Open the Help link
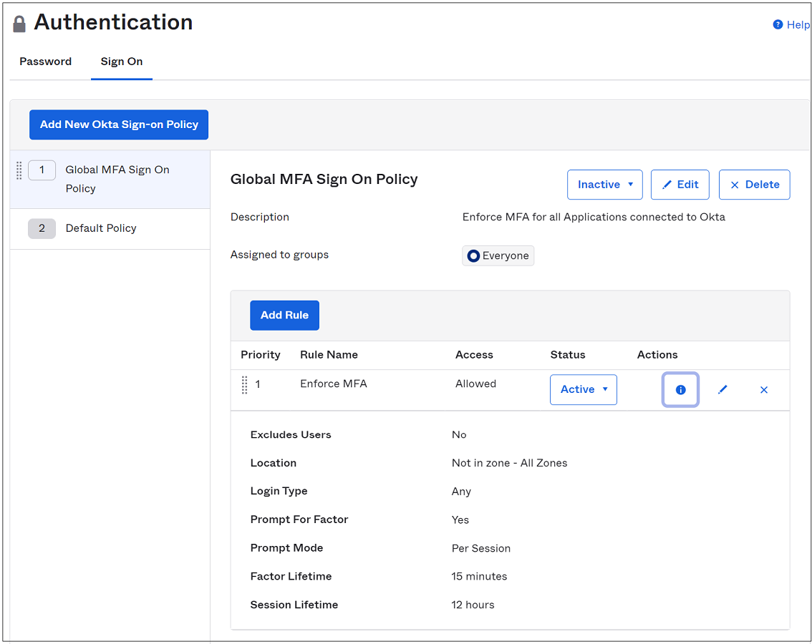812x644 pixels. 798,25
